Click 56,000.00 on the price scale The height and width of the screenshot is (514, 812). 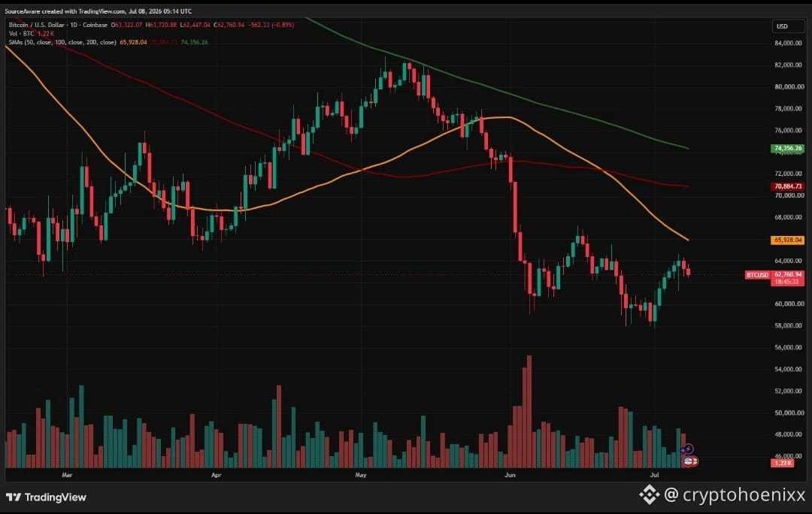789,347
